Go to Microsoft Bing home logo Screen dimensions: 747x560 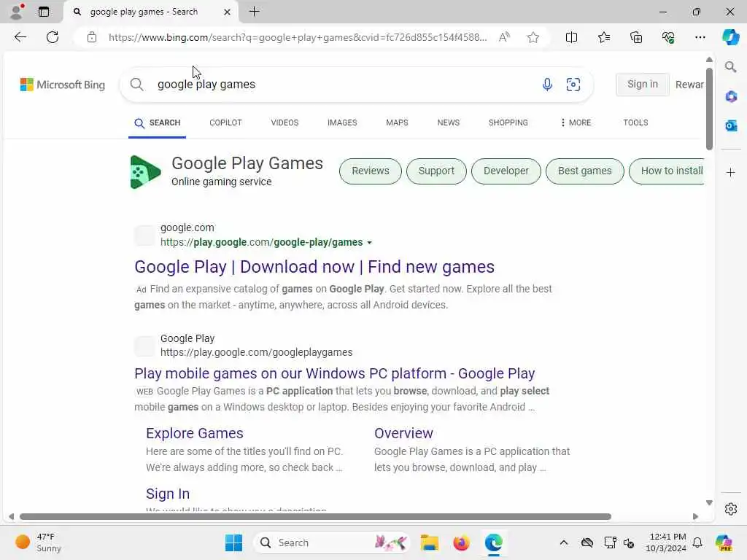63,85
